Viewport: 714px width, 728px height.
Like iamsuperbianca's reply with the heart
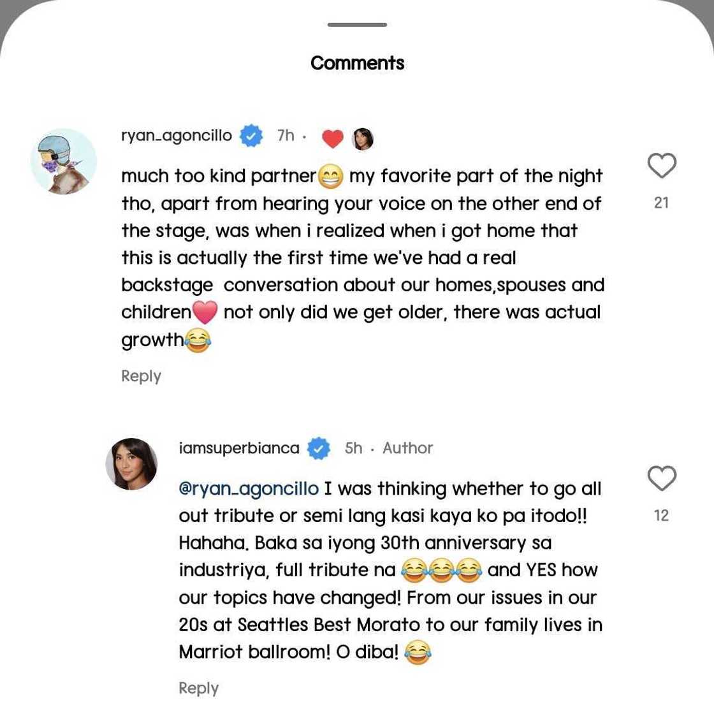pyautogui.click(x=662, y=478)
